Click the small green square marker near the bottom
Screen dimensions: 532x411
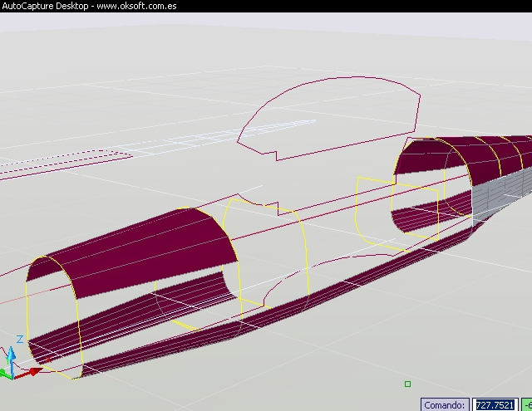click(x=407, y=384)
